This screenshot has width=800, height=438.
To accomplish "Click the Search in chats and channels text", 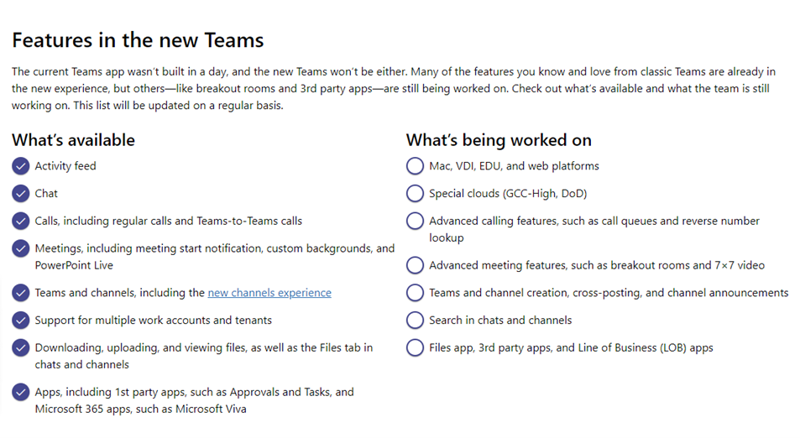I will click(x=501, y=320).
